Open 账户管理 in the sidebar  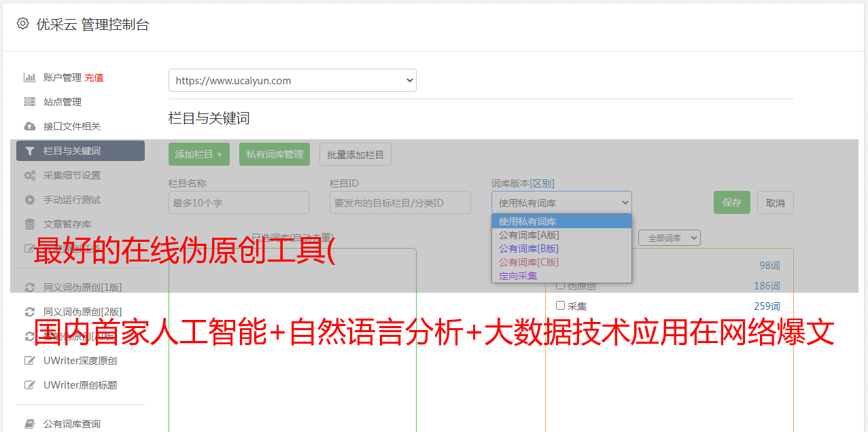click(63, 77)
